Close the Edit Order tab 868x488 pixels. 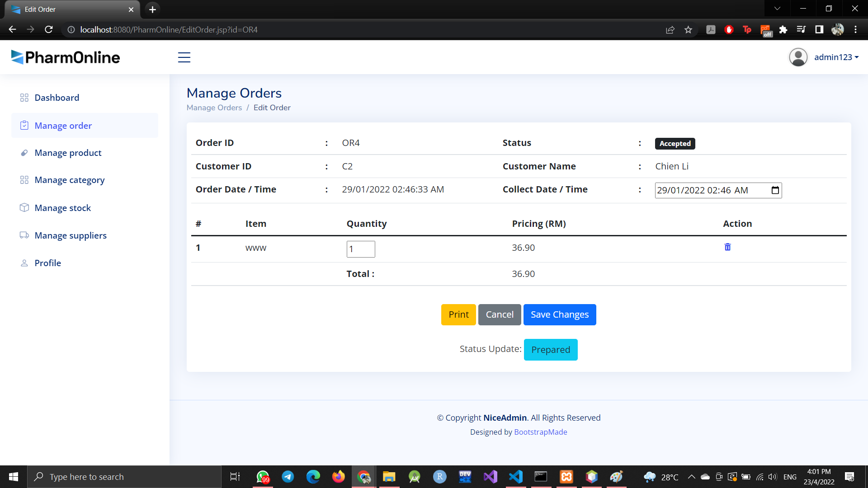tap(131, 9)
